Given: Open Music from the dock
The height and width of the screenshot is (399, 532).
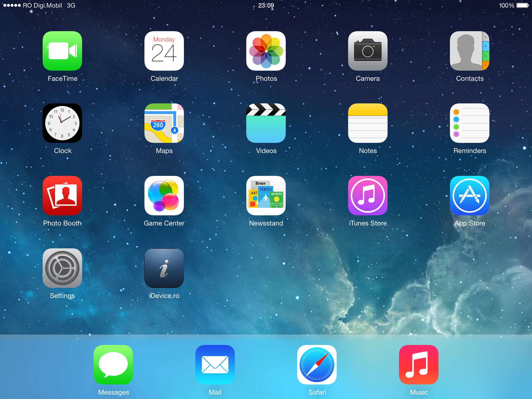Looking at the screenshot, I should pyautogui.click(x=419, y=365).
